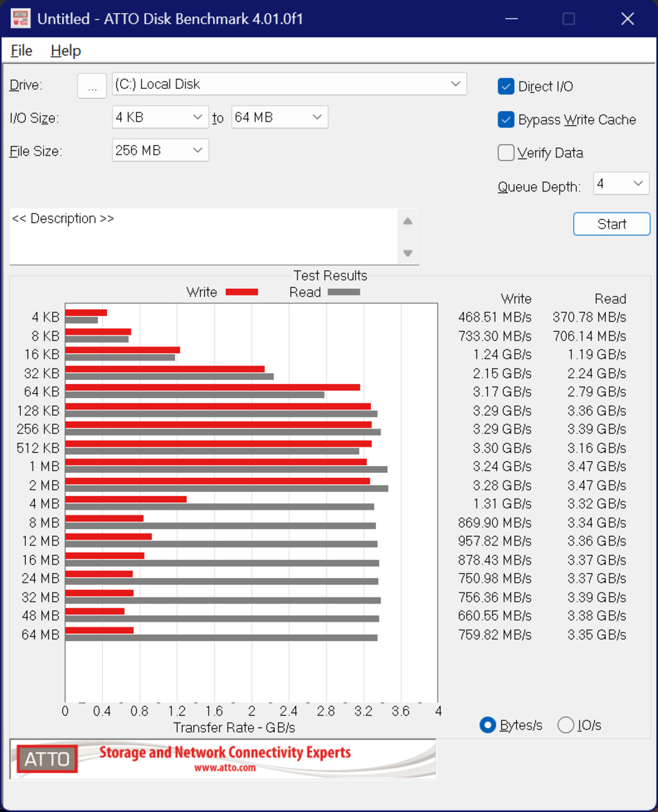The height and width of the screenshot is (812, 658).
Task: Click the Read column header
Action: (x=610, y=299)
